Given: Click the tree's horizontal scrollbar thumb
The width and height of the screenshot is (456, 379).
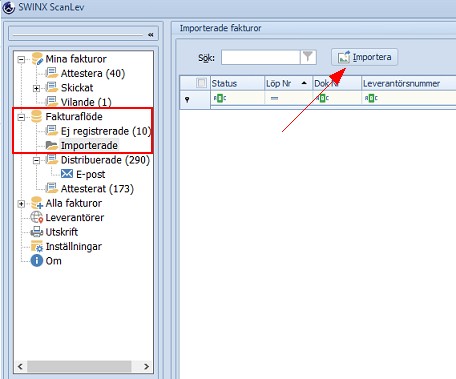Looking at the screenshot, I should pyautogui.click(x=79, y=366).
